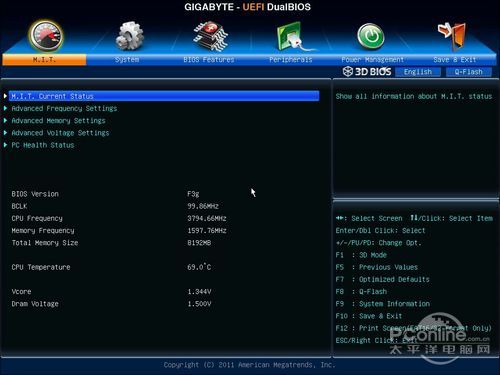This screenshot has height=375, width=500.
Task: Click the English language button
Action: [418, 72]
